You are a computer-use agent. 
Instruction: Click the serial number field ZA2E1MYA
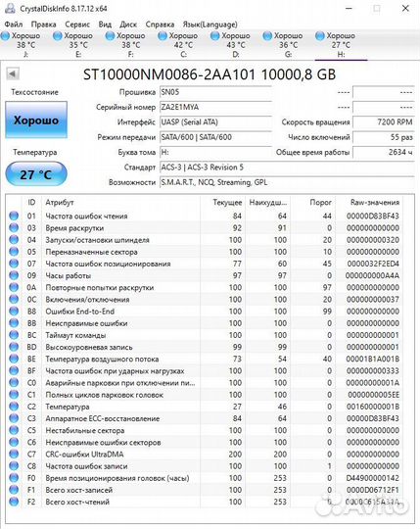click(x=215, y=108)
